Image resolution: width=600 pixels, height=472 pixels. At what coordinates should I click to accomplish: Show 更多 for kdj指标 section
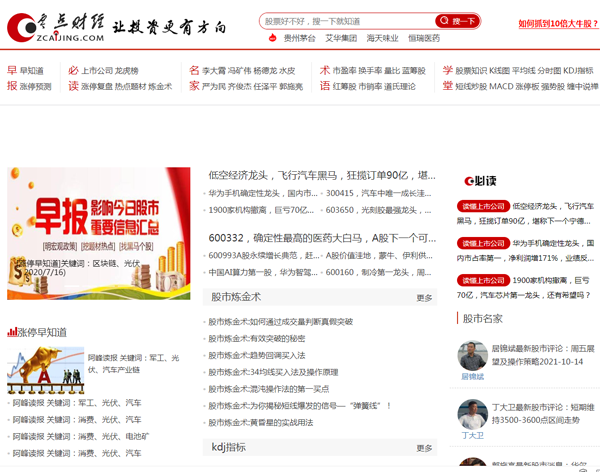pyautogui.click(x=424, y=448)
